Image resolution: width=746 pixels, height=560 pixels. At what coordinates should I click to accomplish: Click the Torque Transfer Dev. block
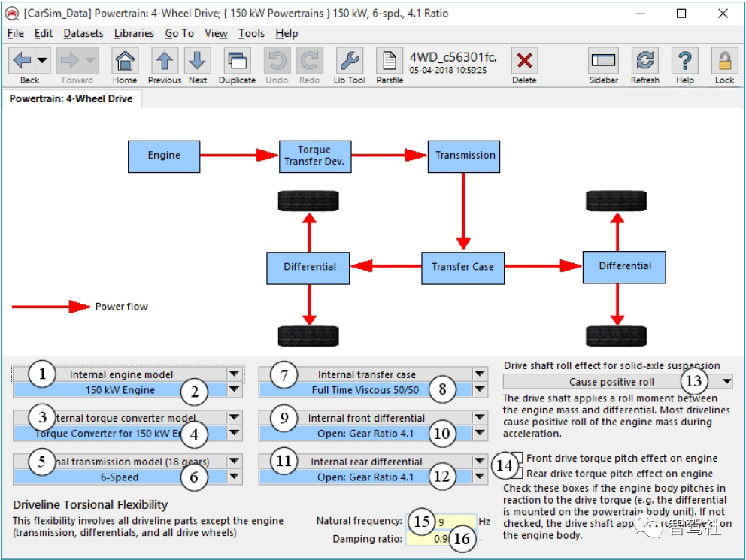pyautogui.click(x=315, y=156)
